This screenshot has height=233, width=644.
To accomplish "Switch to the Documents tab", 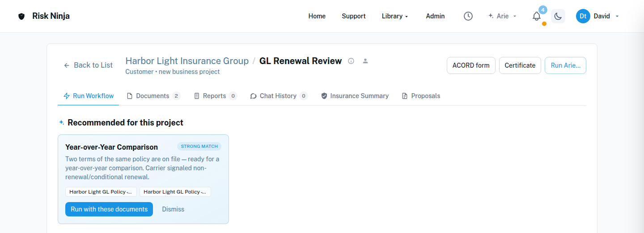I will click(x=153, y=96).
